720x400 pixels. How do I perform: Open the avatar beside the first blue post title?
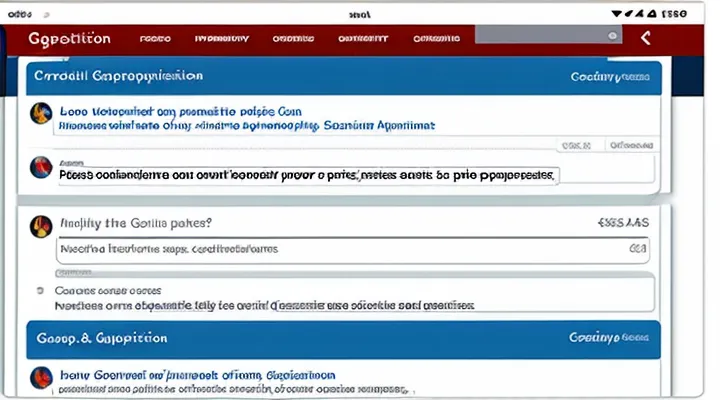[x=42, y=113]
